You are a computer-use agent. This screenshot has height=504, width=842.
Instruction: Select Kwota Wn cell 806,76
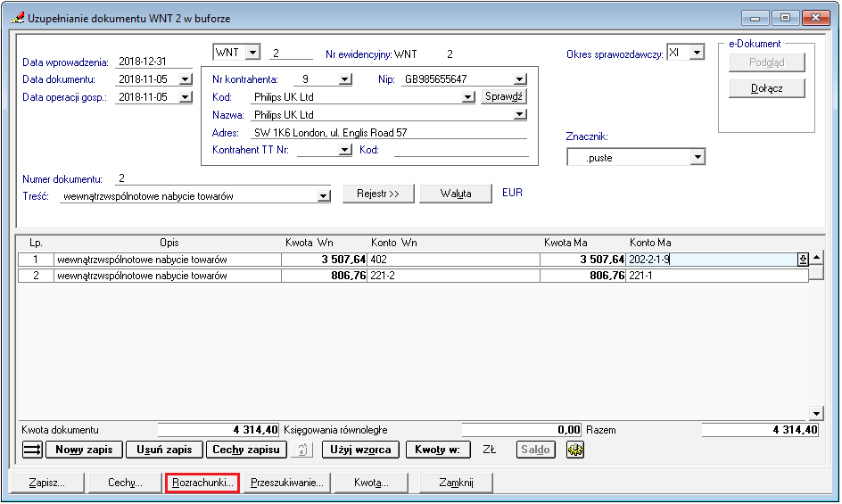click(x=325, y=276)
